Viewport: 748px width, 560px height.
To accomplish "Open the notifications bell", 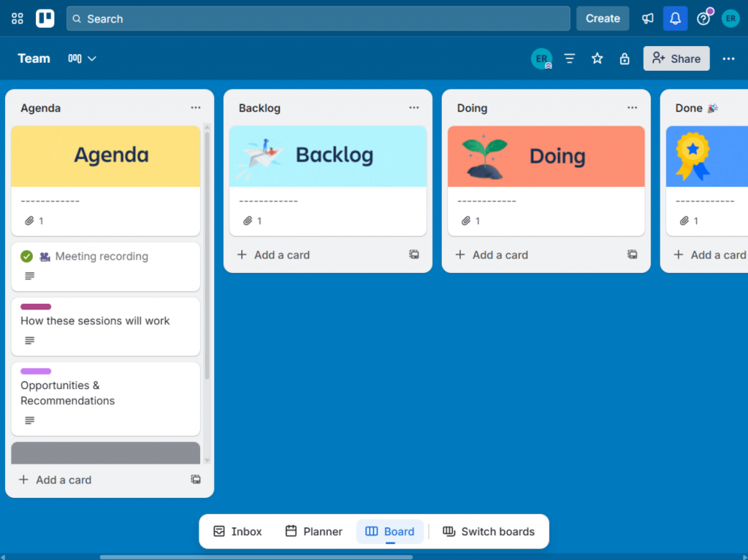I will tap(675, 18).
